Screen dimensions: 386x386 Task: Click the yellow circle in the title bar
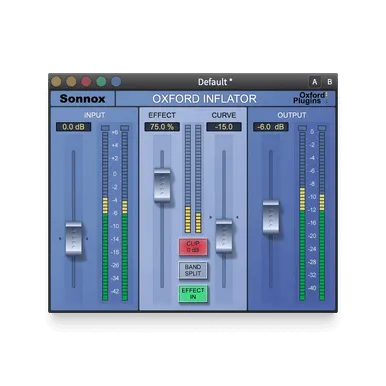tap(57, 82)
